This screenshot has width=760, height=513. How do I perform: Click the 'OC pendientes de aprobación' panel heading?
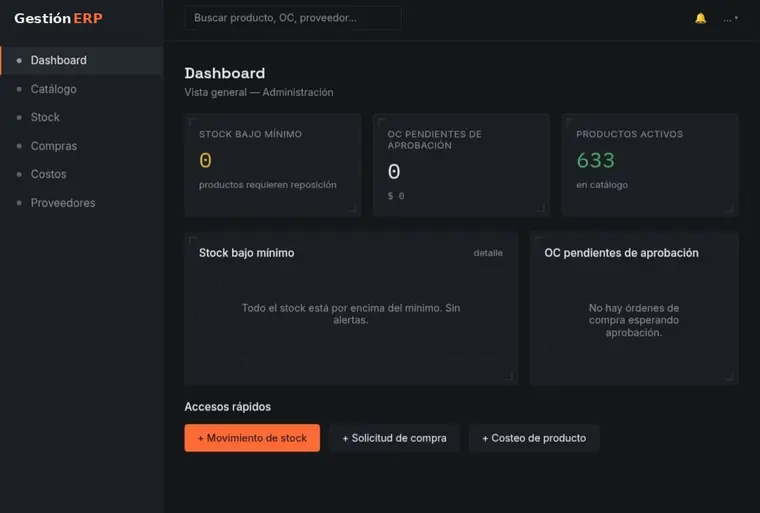pyautogui.click(x=621, y=253)
